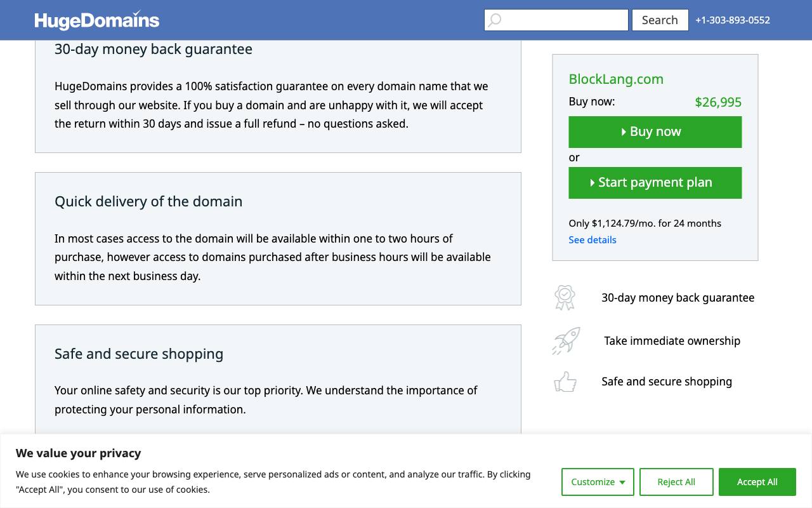
Task: Click the money back guarantee ribbon icon
Action: [x=565, y=297]
